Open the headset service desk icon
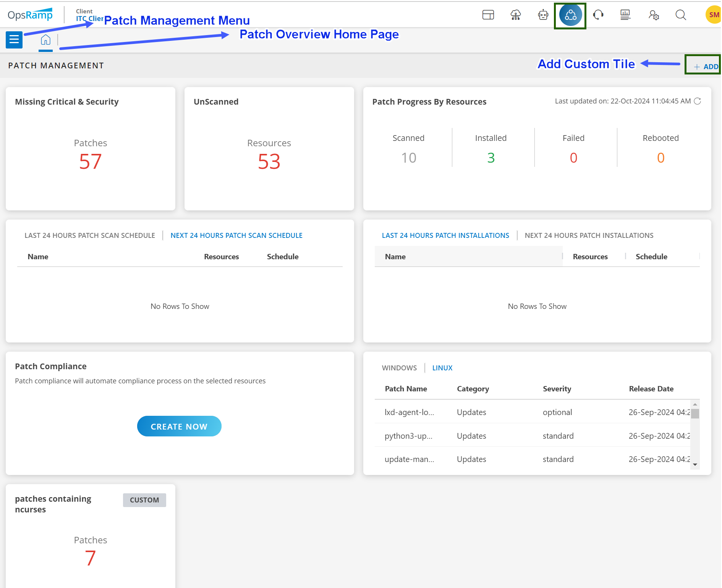Viewport: 722px width, 588px height. (x=598, y=15)
